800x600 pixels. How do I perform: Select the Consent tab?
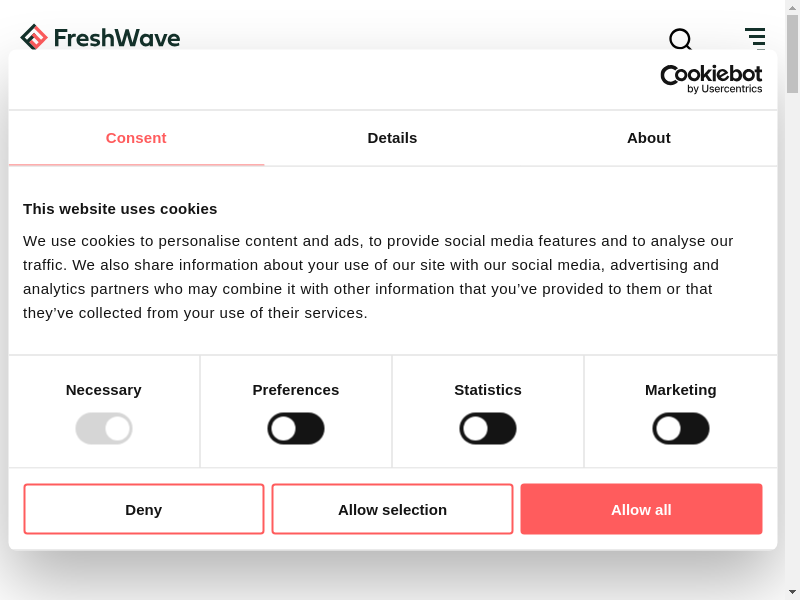136,138
